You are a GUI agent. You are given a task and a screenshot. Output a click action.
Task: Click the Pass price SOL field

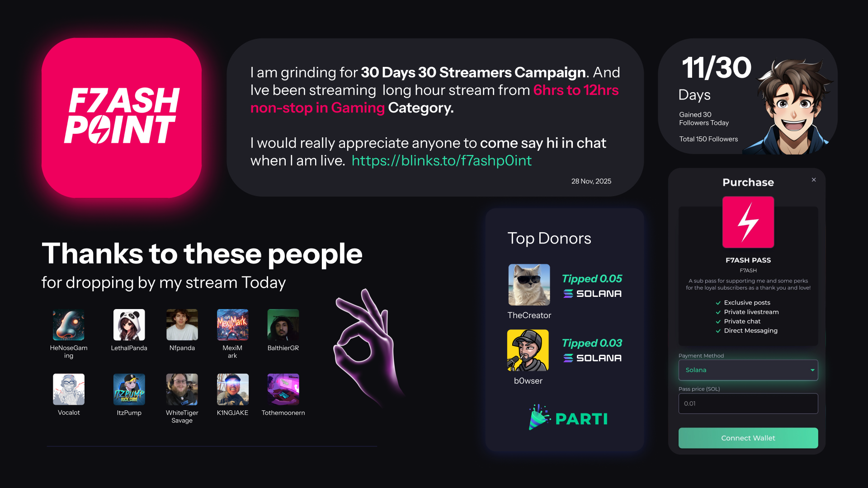point(748,404)
